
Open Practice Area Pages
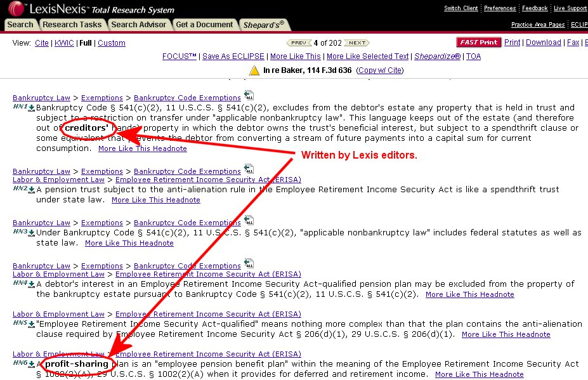[538, 25]
